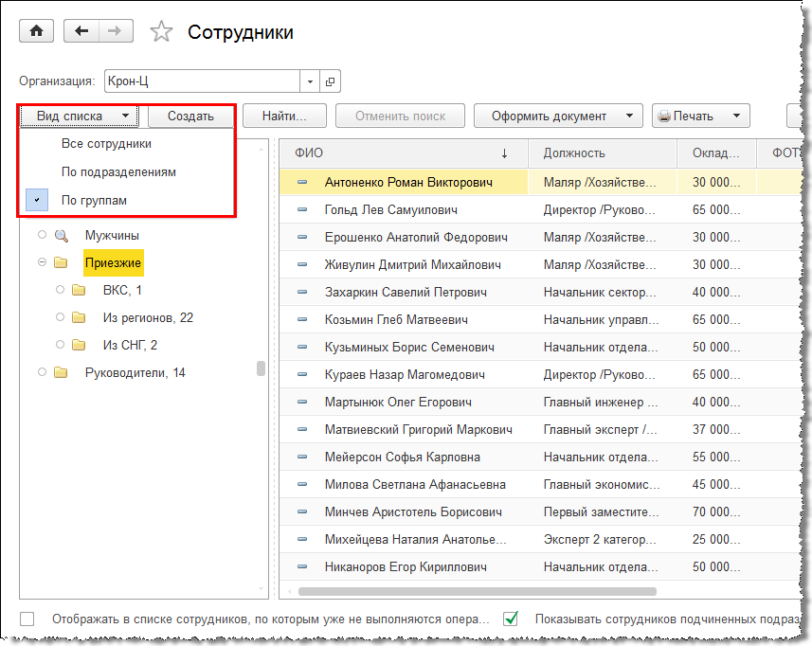Add Сотрудники to favorites with the star
The height and width of the screenshot is (646, 812).
[161, 31]
